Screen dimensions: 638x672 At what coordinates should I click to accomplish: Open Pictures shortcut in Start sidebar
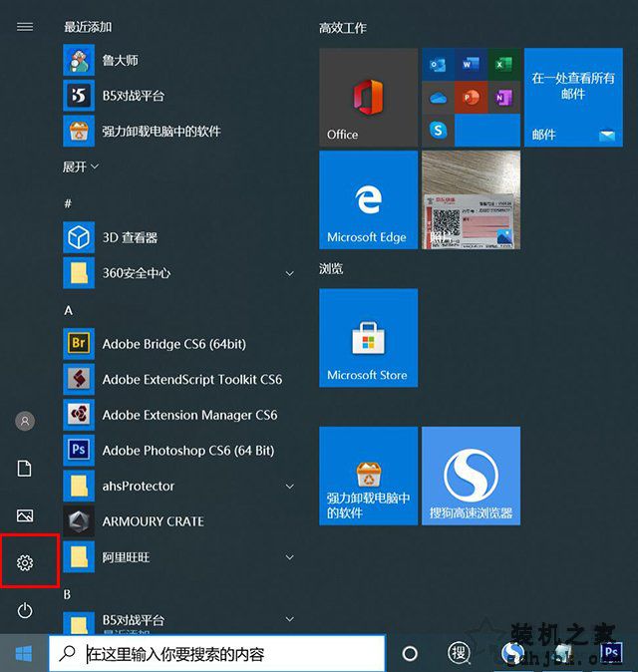click(25, 515)
